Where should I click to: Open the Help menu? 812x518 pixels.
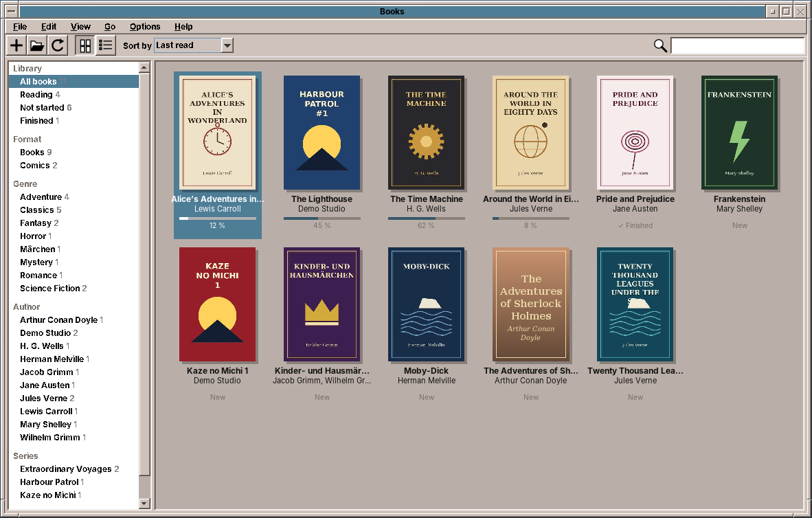click(183, 26)
